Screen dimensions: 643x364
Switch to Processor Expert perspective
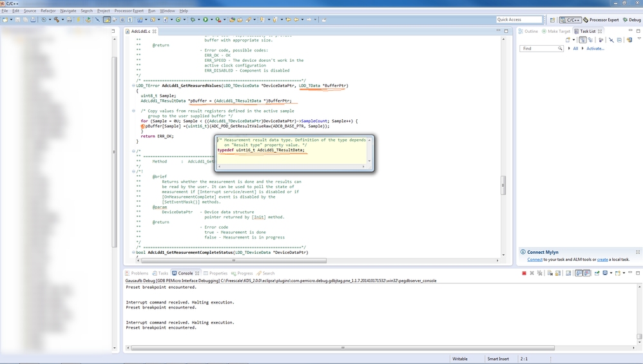(600, 20)
